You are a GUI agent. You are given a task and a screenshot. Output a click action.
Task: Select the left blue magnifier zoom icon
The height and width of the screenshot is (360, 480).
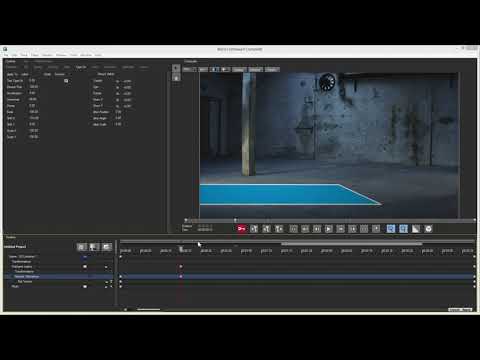click(391, 229)
